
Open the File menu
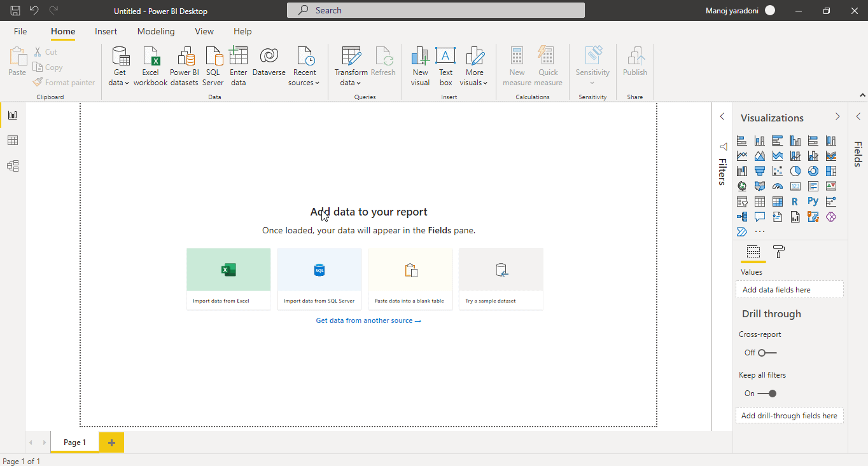20,31
